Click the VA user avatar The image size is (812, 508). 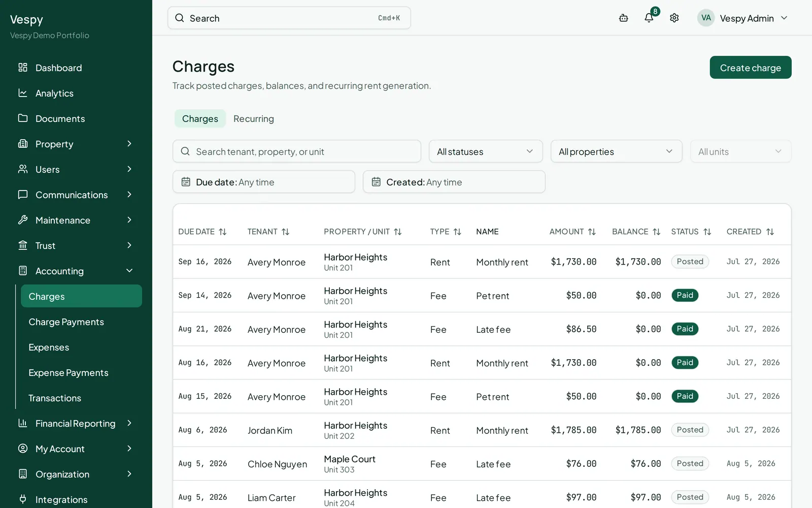[x=706, y=18]
